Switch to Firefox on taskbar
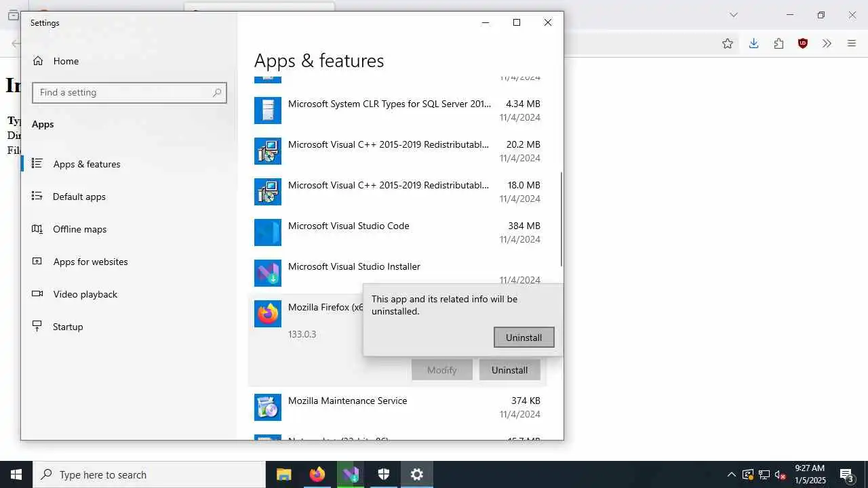868x488 pixels. tap(317, 474)
